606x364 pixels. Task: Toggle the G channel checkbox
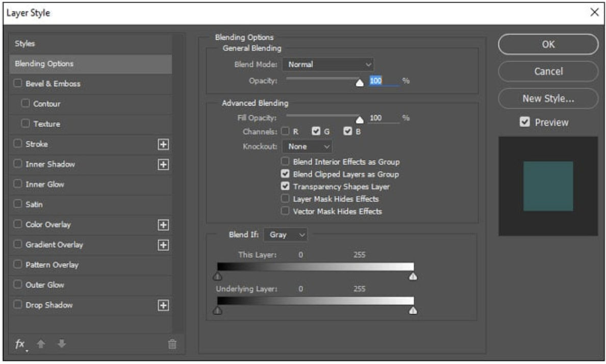tap(316, 131)
